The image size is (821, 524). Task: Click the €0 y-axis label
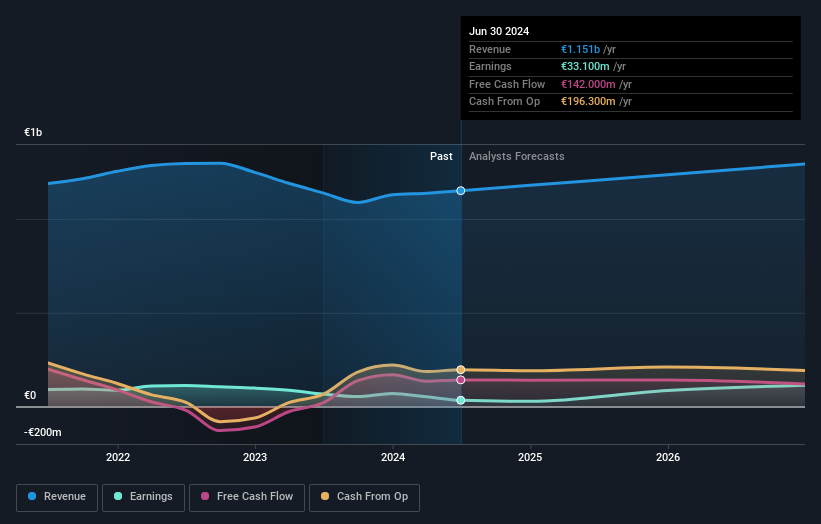(x=30, y=395)
